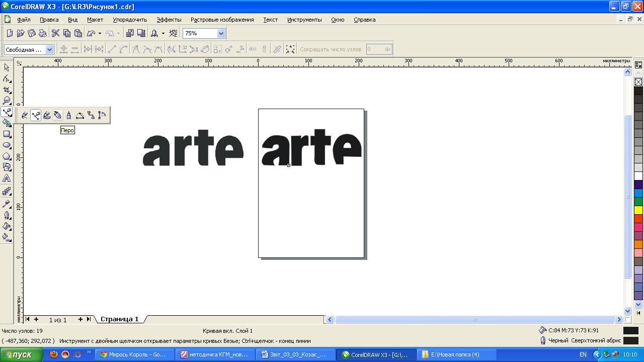Cut selection with scissors icon

pyautogui.click(x=55, y=33)
